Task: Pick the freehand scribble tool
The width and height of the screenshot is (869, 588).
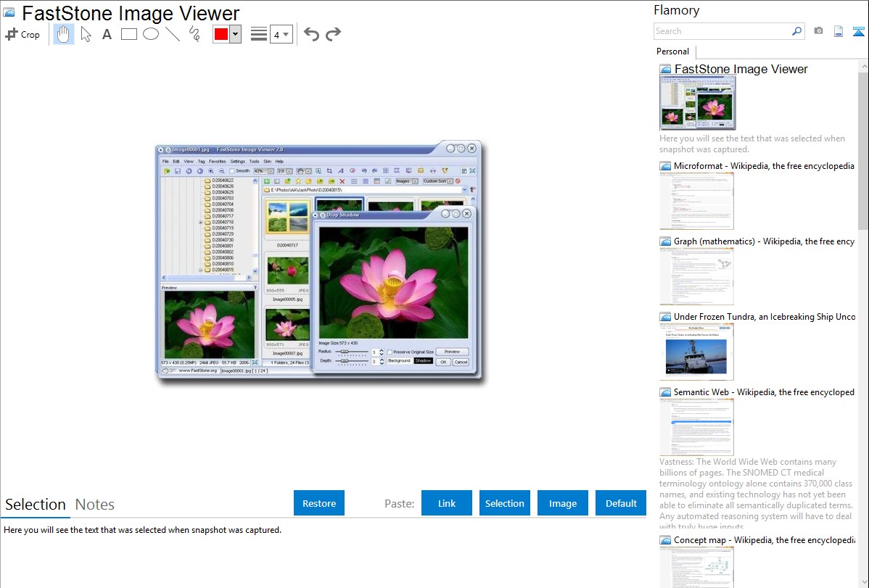Action: (x=194, y=34)
